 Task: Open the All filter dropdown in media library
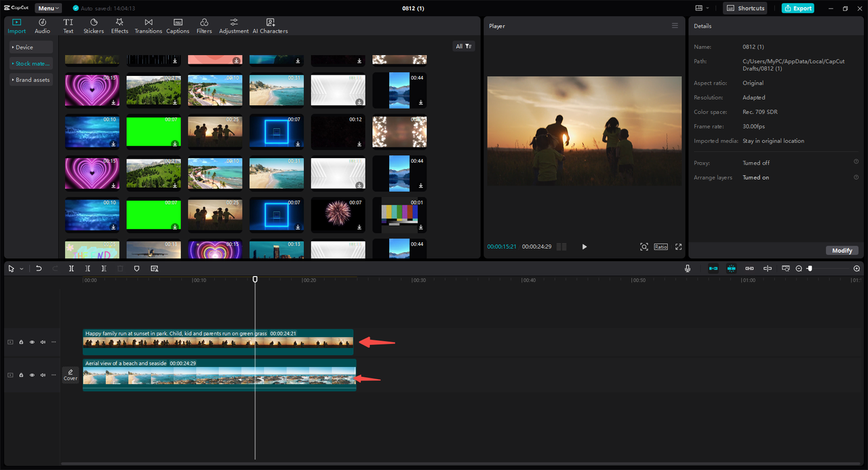click(x=464, y=46)
